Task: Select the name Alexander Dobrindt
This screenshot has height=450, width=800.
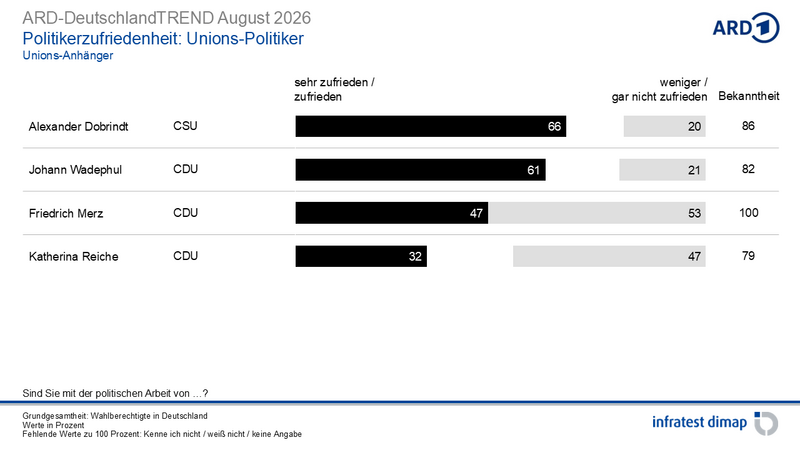Action: (79, 127)
